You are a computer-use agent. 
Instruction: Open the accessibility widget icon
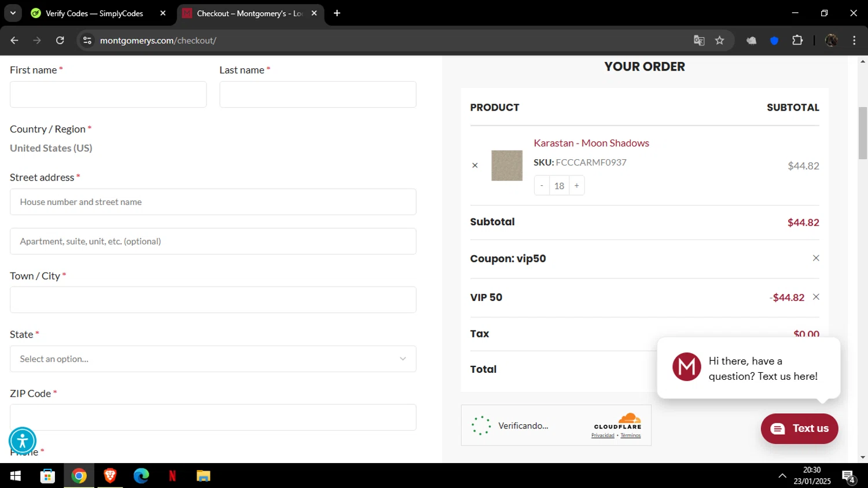click(x=23, y=441)
